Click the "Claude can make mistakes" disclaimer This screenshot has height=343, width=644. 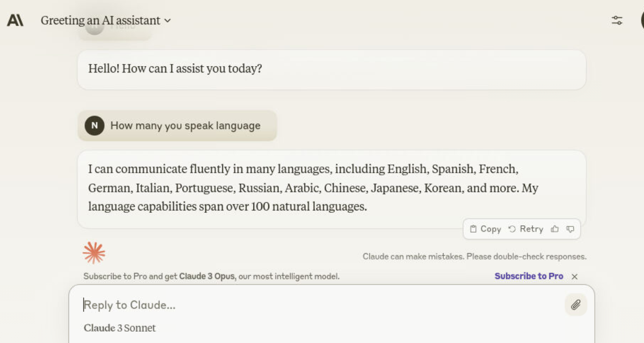tap(474, 257)
